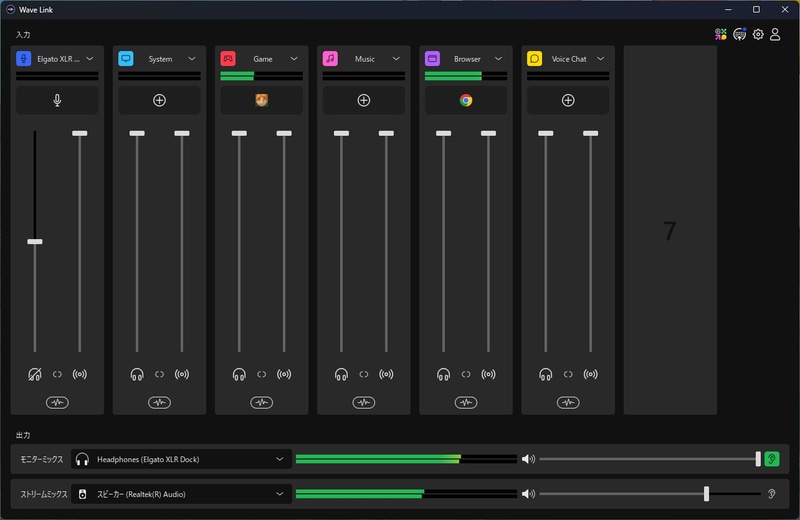Click the Elgato XLR monitor volume fader handle

click(35, 241)
